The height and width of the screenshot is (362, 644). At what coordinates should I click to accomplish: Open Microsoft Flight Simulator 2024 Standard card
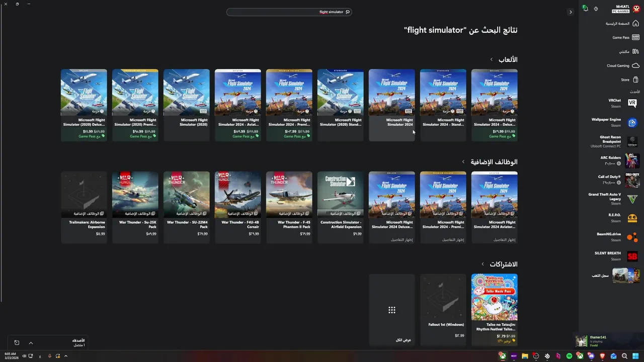tap(443, 105)
